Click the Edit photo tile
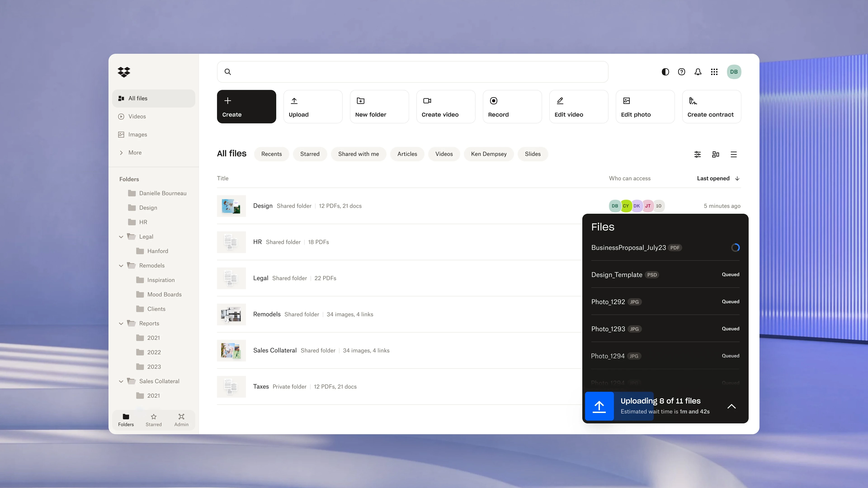Image resolution: width=868 pixels, height=488 pixels. pyautogui.click(x=645, y=106)
